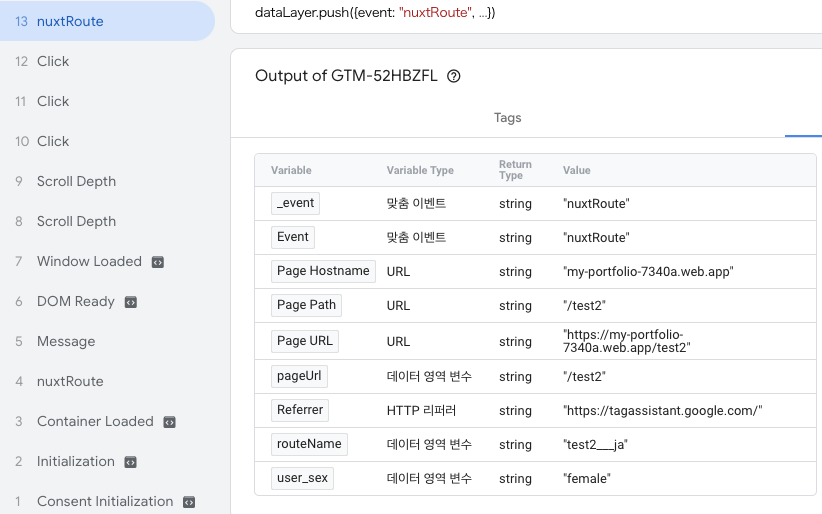The height and width of the screenshot is (514, 822).
Task: Select event 6 DOM Ready
Action: click(107, 302)
